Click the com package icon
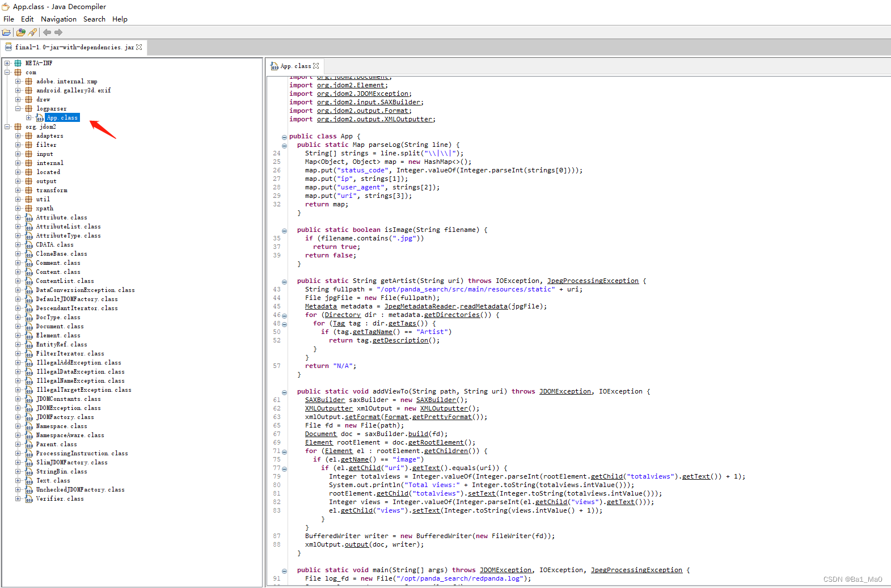This screenshot has height=588, width=891. [x=18, y=72]
